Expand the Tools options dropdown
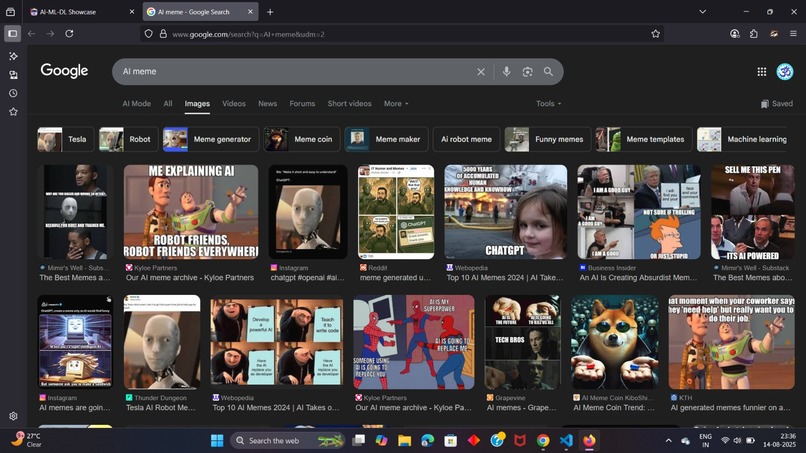Screen dimensions: 806x453 [548, 103]
